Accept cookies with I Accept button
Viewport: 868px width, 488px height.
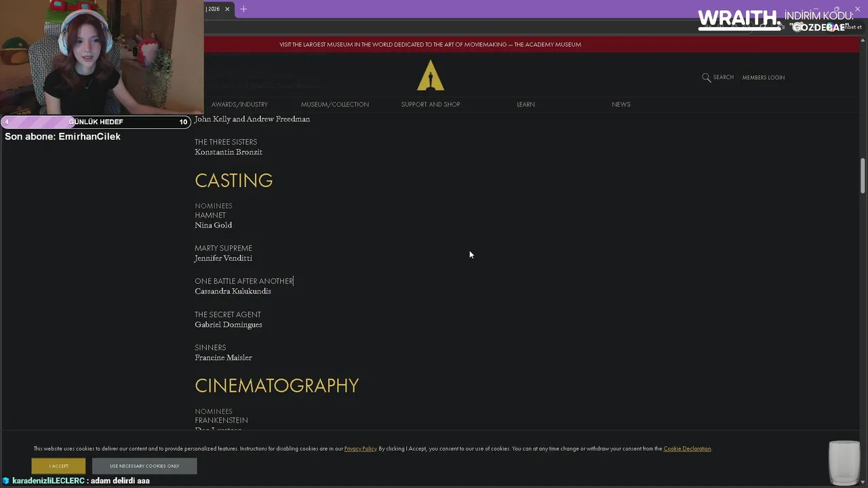(58, 466)
